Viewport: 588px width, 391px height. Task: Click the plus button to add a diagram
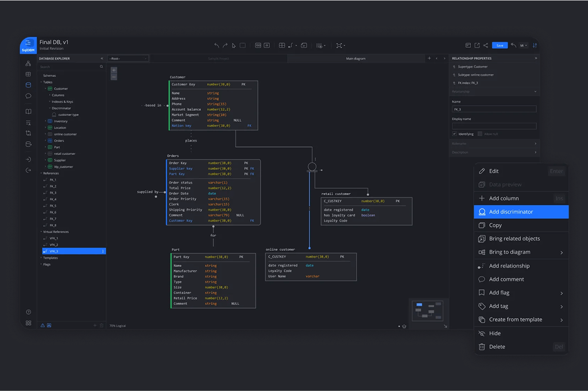click(430, 58)
